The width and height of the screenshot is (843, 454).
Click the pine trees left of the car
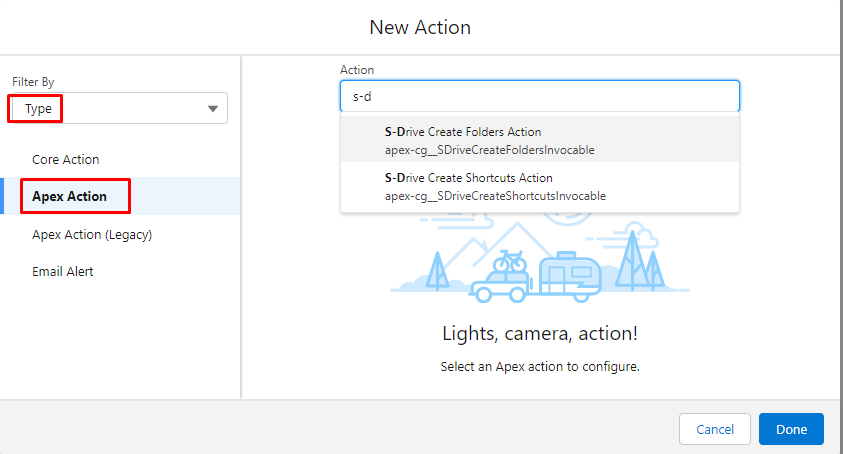437,268
